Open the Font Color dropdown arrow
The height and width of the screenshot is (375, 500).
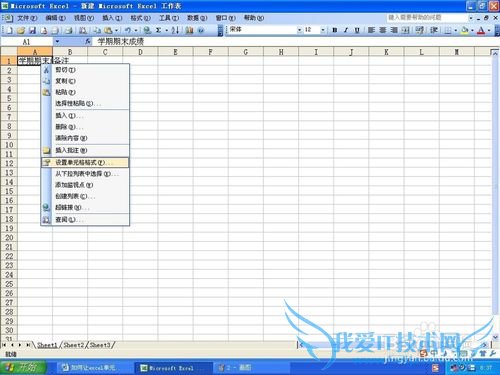click(489, 30)
